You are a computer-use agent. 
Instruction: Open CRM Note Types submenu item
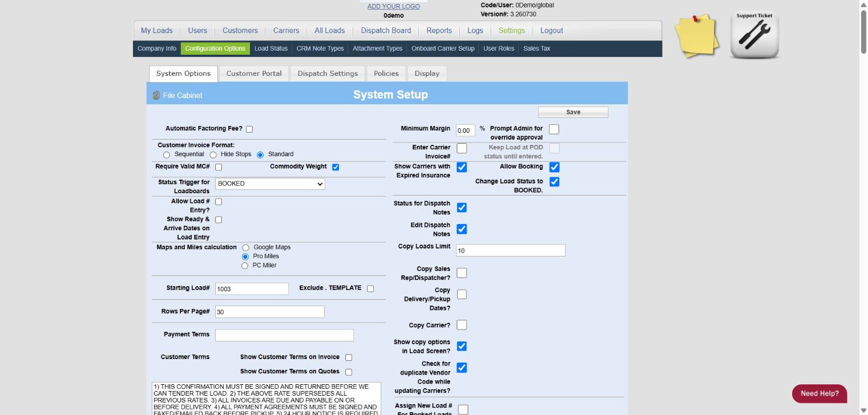point(320,48)
